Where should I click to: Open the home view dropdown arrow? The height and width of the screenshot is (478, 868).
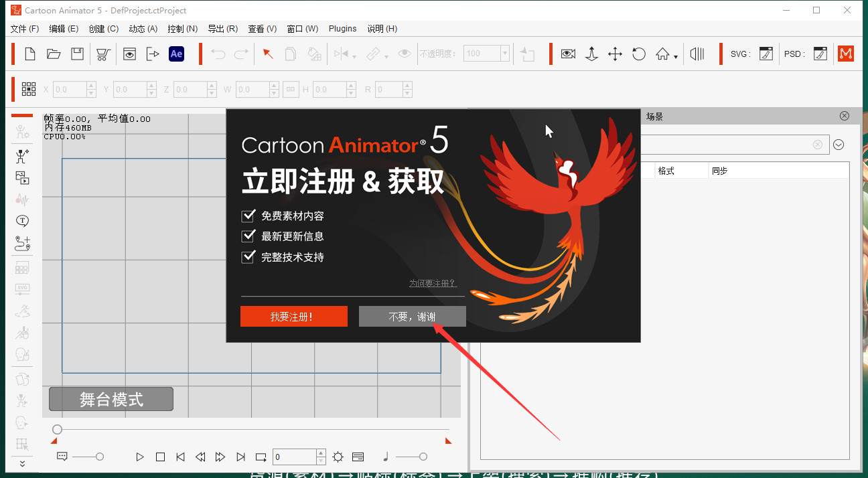click(676, 57)
